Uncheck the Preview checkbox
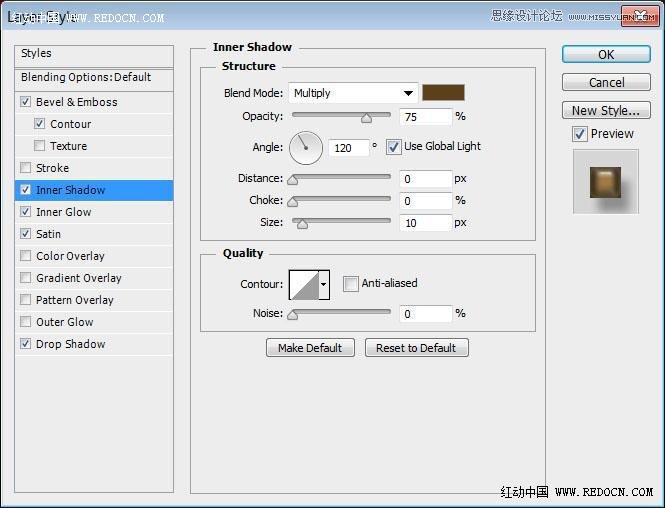This screenshot has height=508, width=665. pos(579,134)
